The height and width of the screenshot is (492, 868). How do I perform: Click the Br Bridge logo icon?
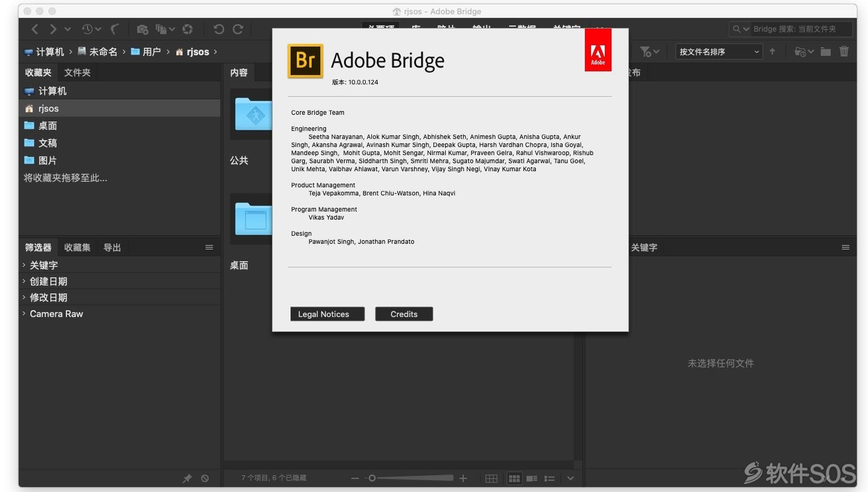pyautogui.click(x=305, y=61)
